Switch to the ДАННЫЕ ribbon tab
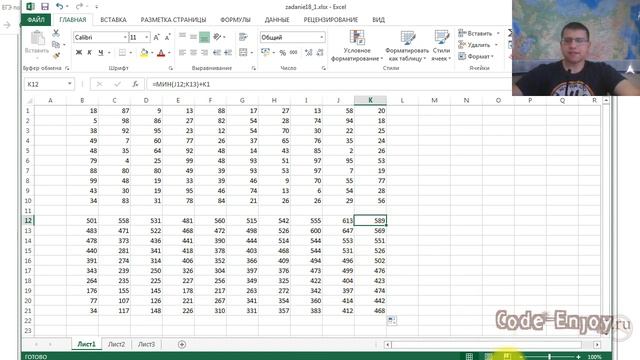Screen dimensions: 640x360 (x=277, y=20)
